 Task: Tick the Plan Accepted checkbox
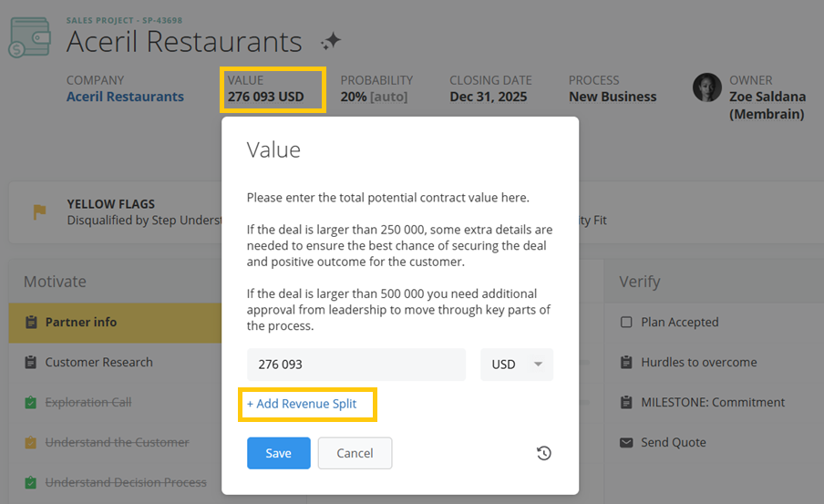pyautogui.click(x=626, y=323)
